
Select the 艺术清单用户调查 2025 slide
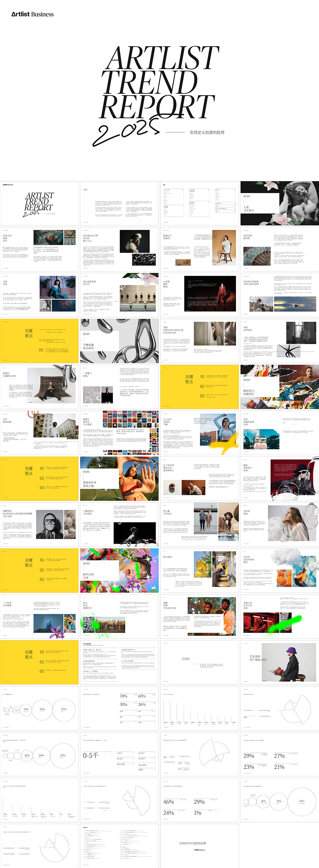[280, 663]
